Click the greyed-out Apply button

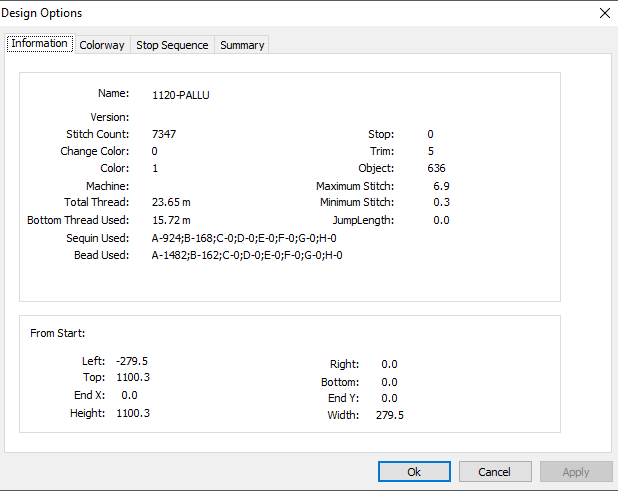[576, 472]
